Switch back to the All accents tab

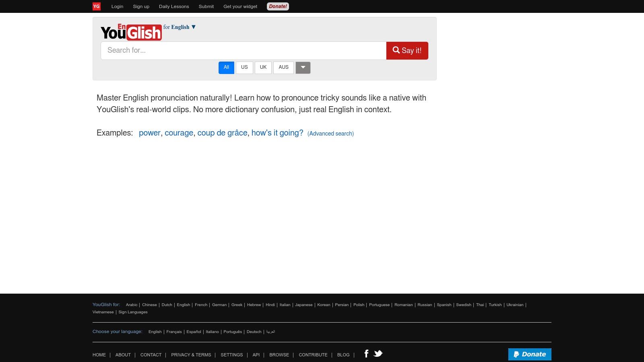[x=226, y=67]
